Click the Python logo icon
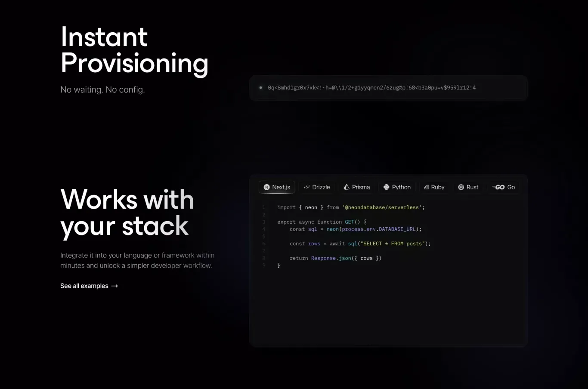Image resolution: width=588 pixels, height=389 pixels. pos(386,187)
